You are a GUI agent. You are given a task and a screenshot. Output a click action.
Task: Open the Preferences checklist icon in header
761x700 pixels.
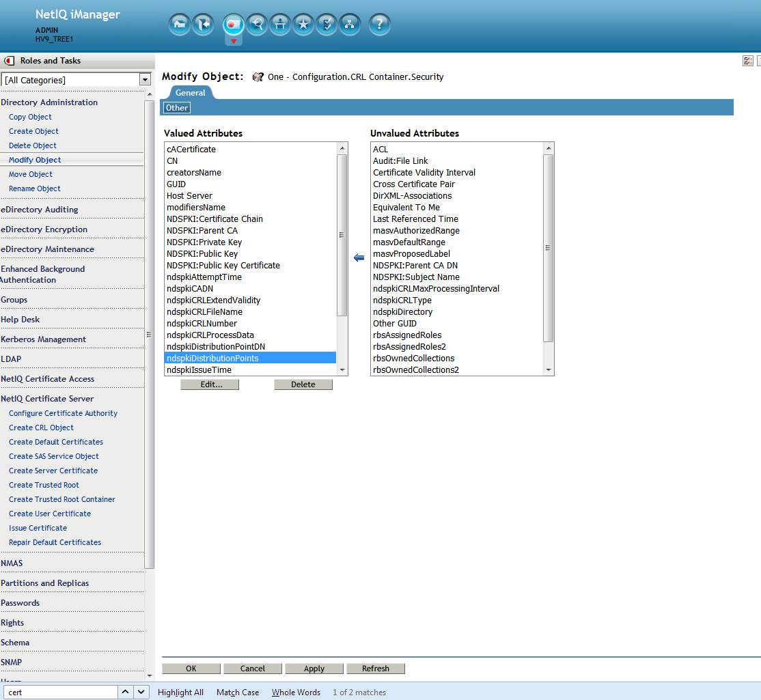(327, 24)
